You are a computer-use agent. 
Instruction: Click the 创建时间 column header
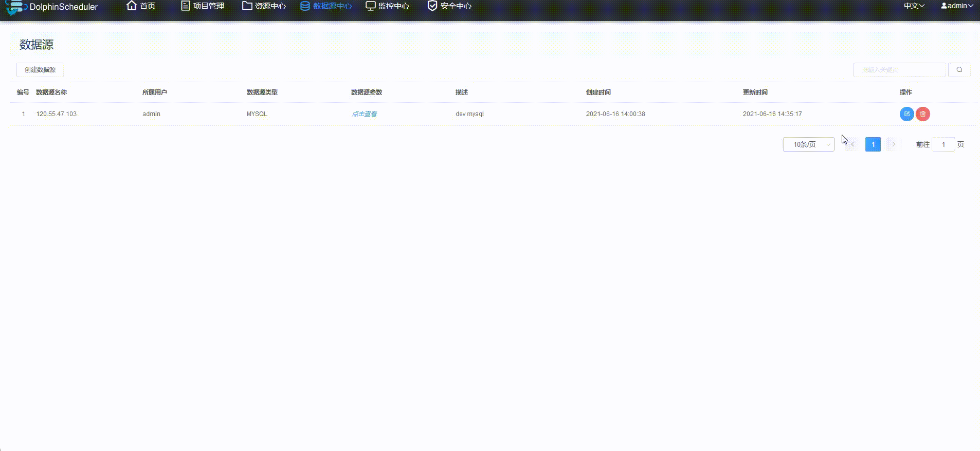pos(598,92)
